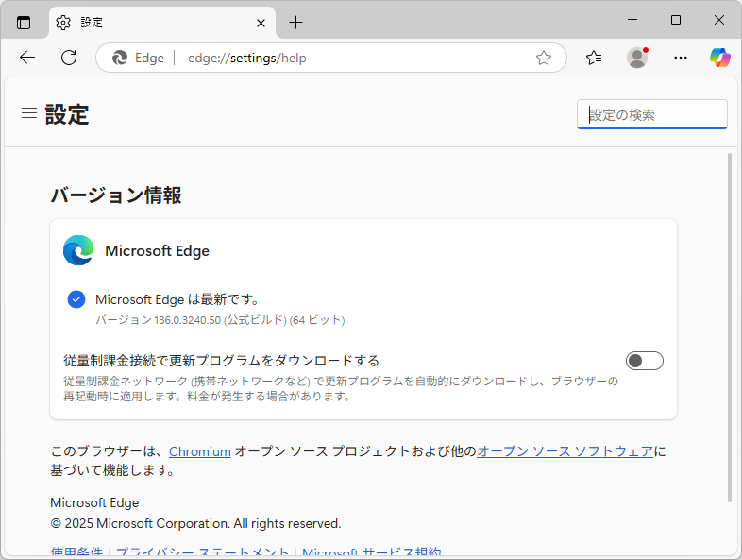Open オープン ソース ソフトウェア link

(x=565, y=451)
